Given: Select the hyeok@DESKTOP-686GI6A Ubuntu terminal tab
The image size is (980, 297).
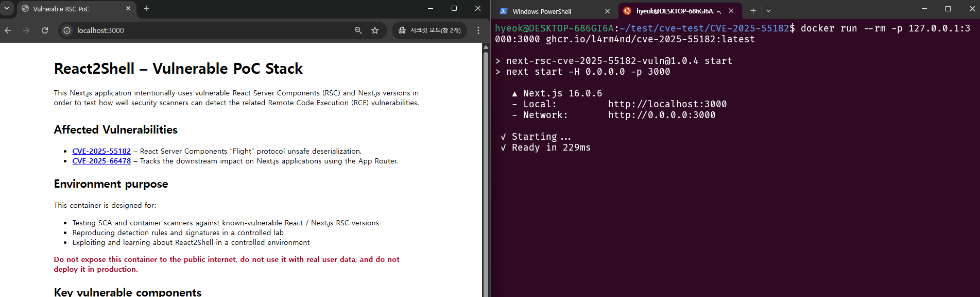Looking at the screenshot, I should tap(679, 11).
